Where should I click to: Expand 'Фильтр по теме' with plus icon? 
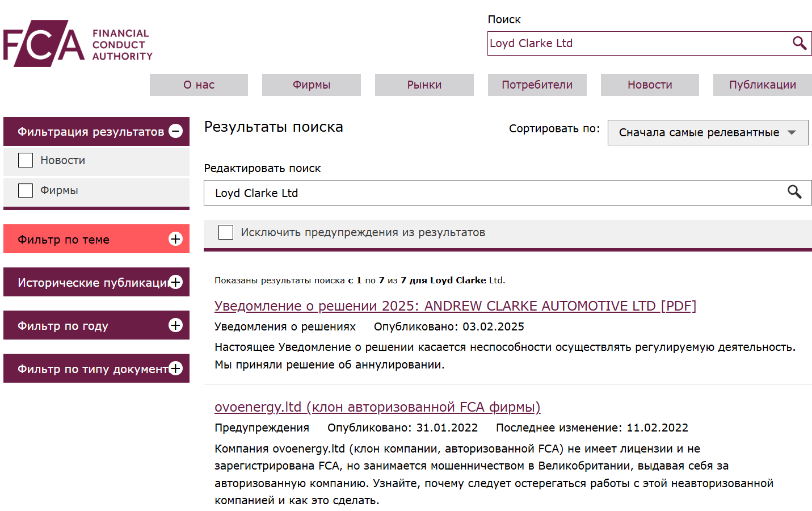tap(176, 239)
